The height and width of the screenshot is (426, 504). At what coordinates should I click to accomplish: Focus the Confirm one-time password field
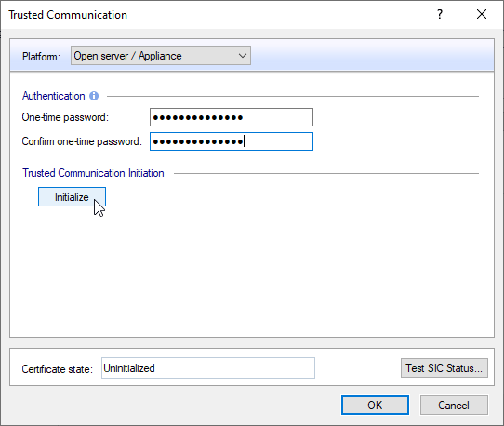tap(232, 141)
